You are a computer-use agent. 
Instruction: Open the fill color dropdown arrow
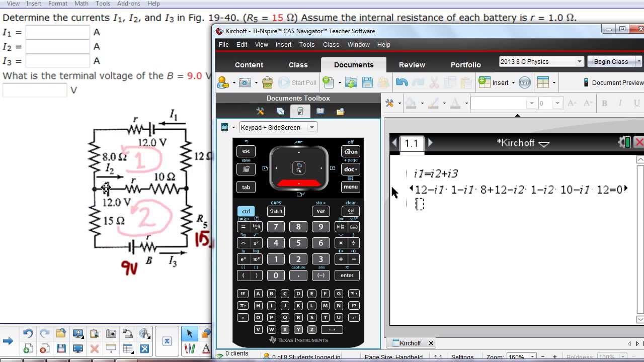click(422, 103)
